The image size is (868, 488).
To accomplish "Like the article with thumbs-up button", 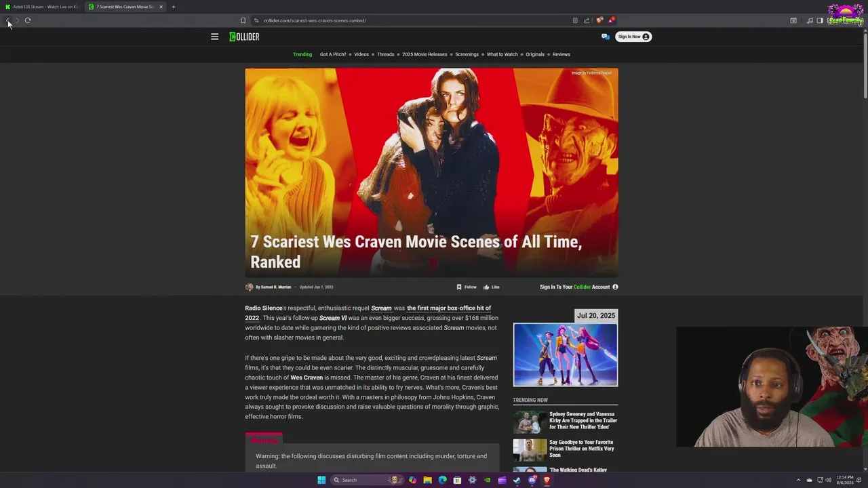I will tap(492, 287).
